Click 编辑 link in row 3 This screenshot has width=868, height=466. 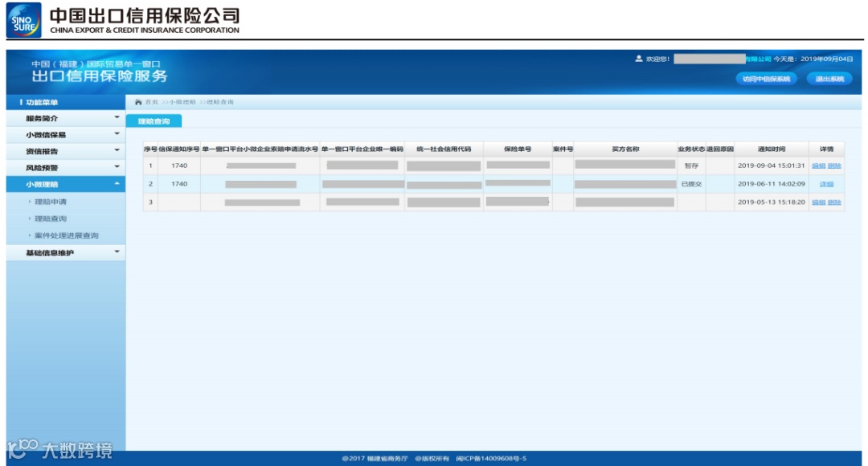(818, 202)
